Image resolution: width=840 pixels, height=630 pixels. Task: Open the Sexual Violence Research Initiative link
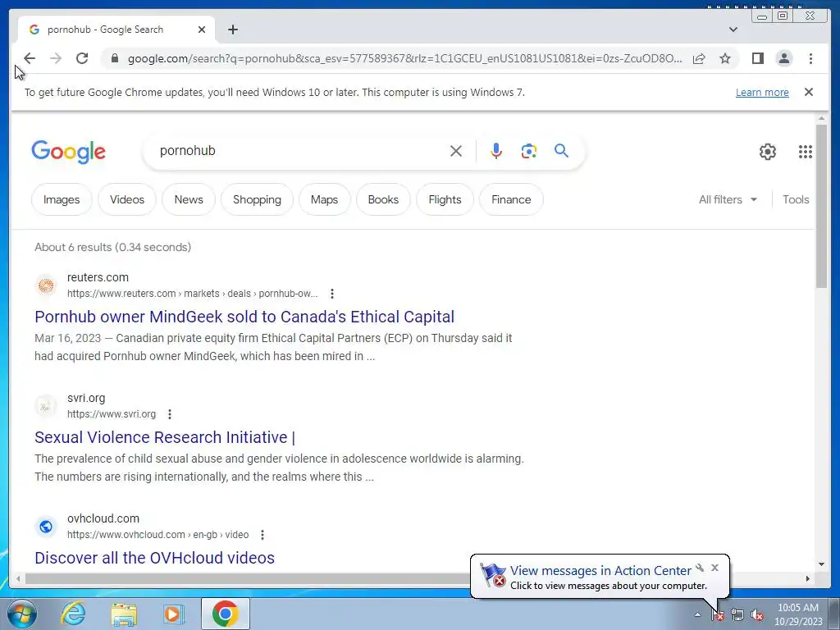click(165, 437)
